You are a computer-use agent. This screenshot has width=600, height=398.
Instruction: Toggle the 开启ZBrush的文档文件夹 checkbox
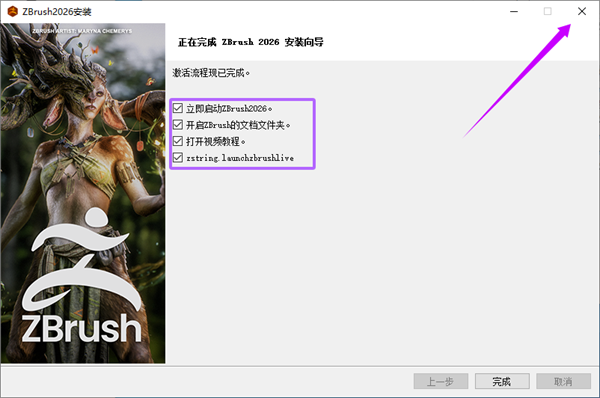click(178, 125)
